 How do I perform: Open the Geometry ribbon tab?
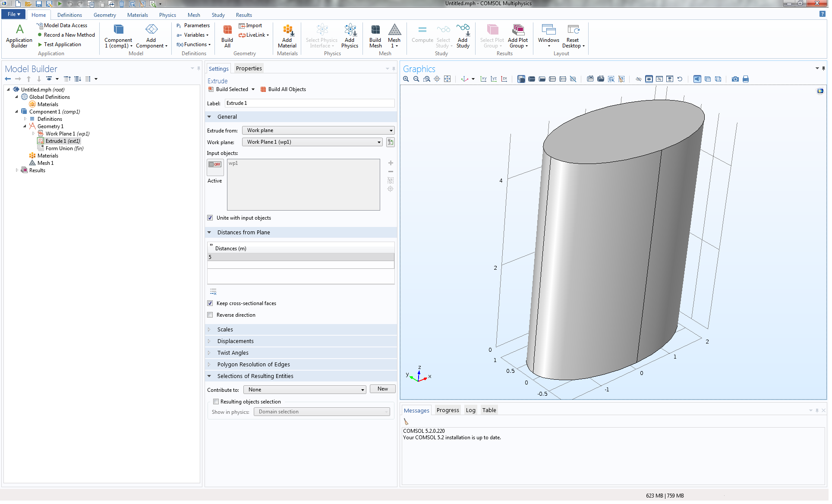point(105,15)
